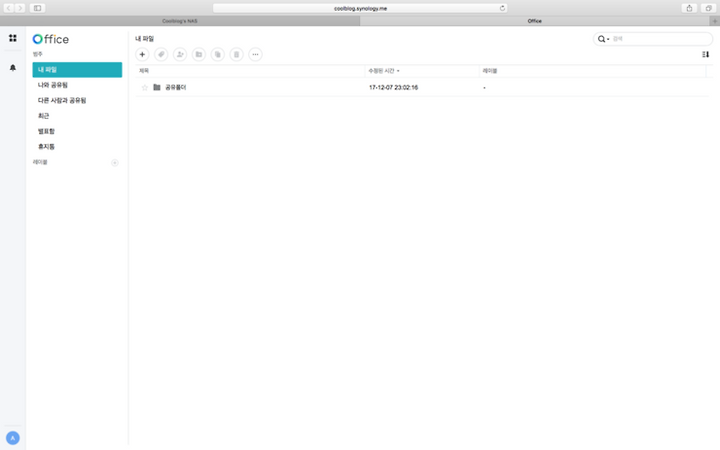The image size is (720, 450).
Task: Switch to the Office browser tab
Action: point(534,21)
